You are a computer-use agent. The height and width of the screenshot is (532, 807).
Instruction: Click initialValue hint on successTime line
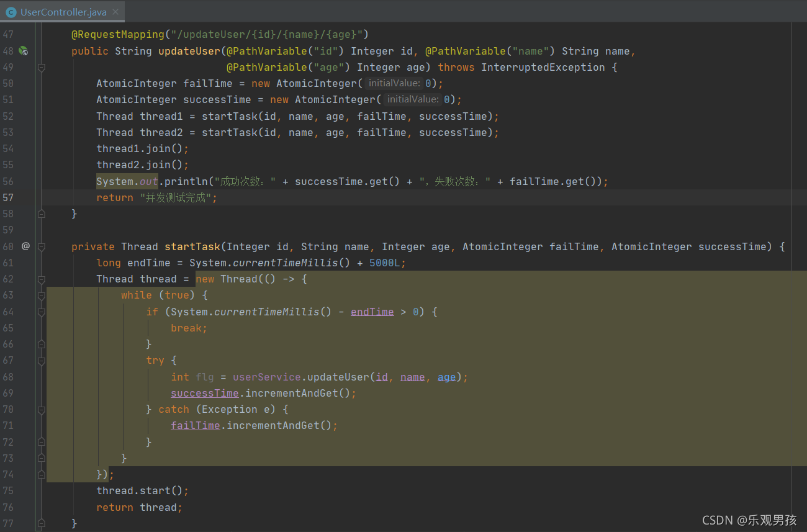pyautogui.click(x=413, y=99)
